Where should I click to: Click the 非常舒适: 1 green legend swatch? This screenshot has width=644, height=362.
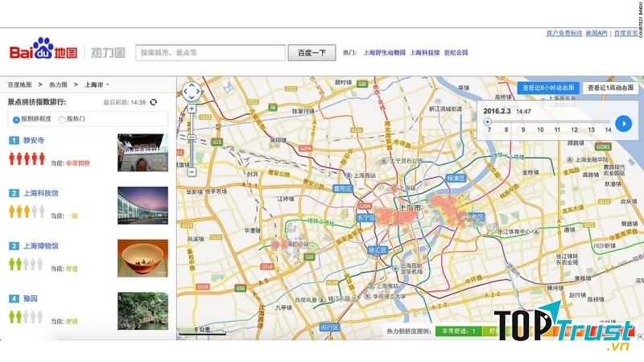click(x=459, y=331)
